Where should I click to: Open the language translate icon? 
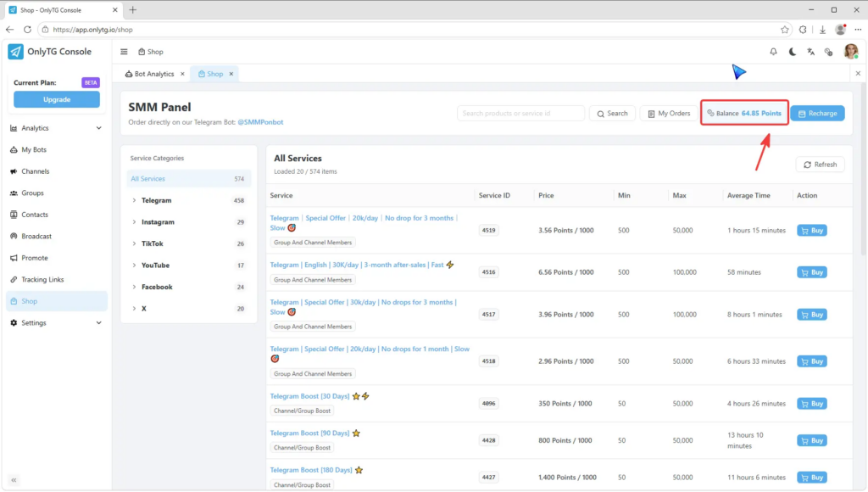click(x=810, y=52)
